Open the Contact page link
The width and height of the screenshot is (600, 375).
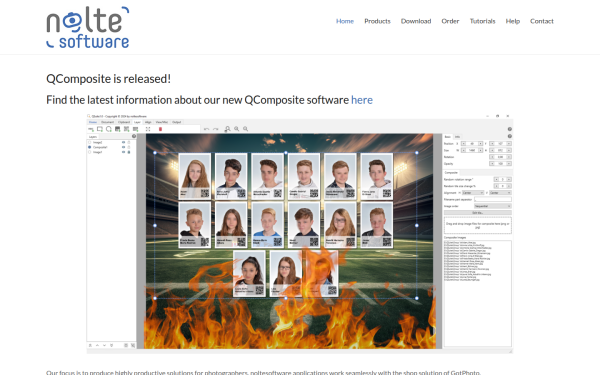coord(541,21)
